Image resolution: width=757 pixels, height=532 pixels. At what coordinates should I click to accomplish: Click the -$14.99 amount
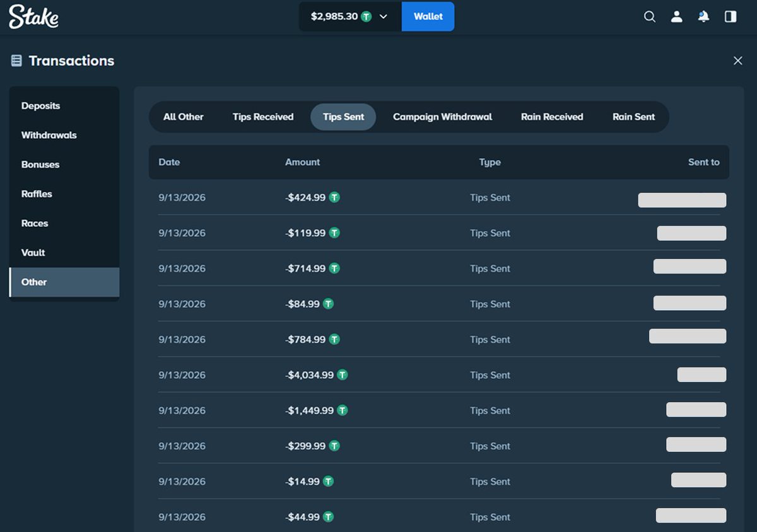(x=302, y=482)
